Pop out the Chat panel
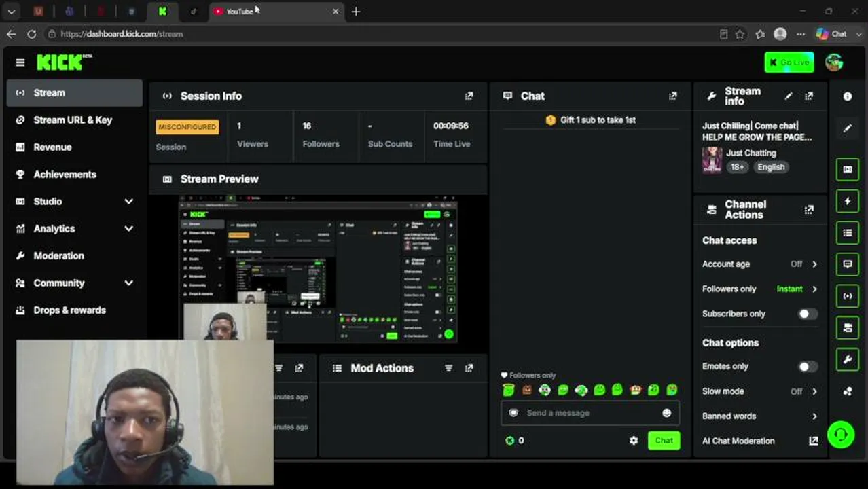This screenshot has height=489, width=868. [x=672, y=96]
